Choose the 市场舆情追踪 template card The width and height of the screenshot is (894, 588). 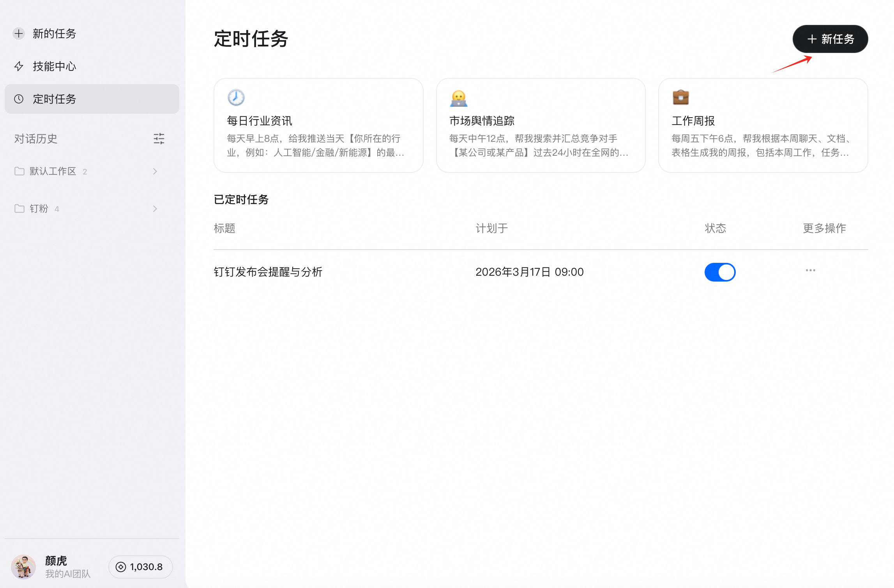(x=541, y=125)
